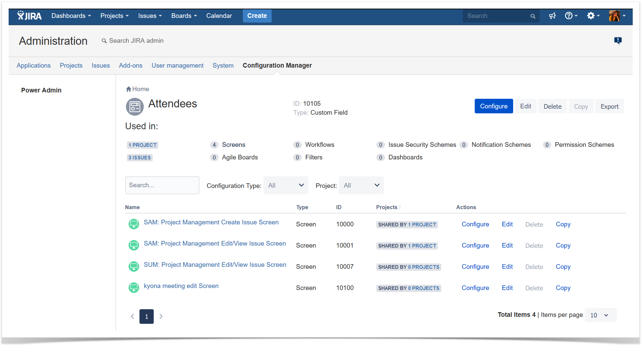644x347 pixels.
Task: Open the user avatar menu
Action: pos(617,16)
